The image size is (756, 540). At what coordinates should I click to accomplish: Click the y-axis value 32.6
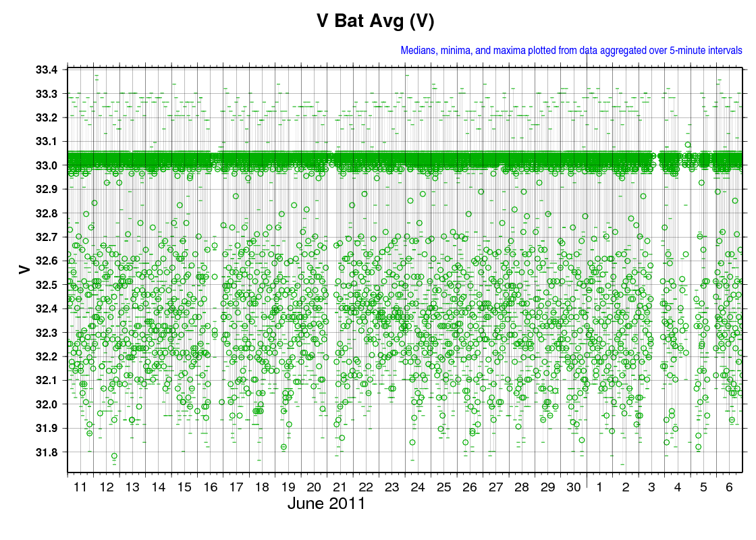pos(47,261)
